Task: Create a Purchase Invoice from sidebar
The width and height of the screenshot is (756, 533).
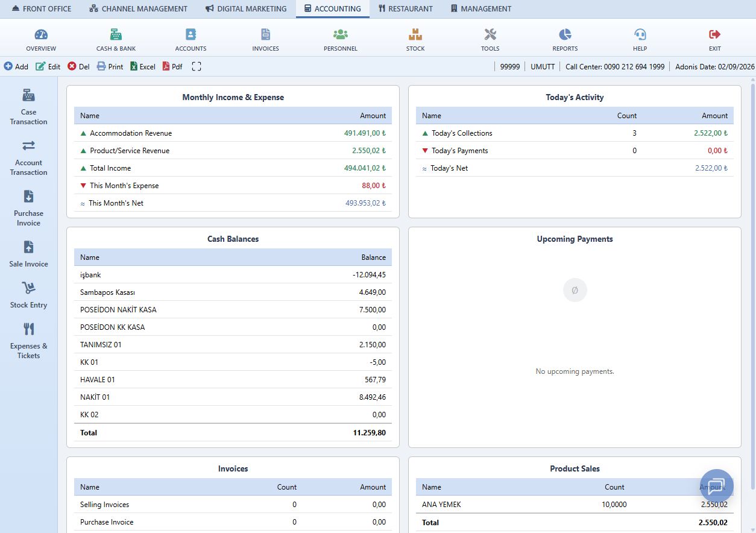Action: 28,208
